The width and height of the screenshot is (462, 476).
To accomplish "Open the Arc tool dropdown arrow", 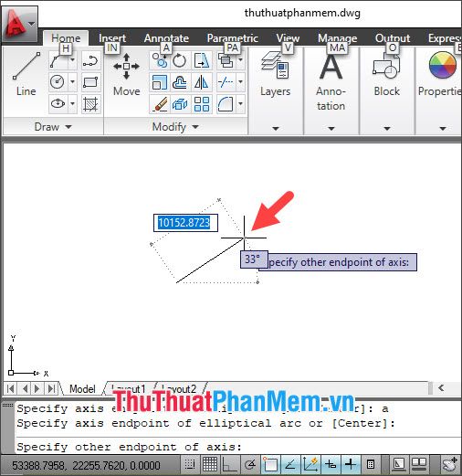I will pyautogui.click(x=73, y=60).
